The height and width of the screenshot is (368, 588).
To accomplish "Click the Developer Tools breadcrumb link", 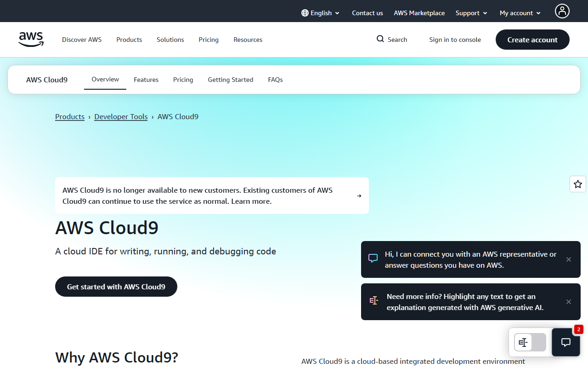I will tap(121, 117).
